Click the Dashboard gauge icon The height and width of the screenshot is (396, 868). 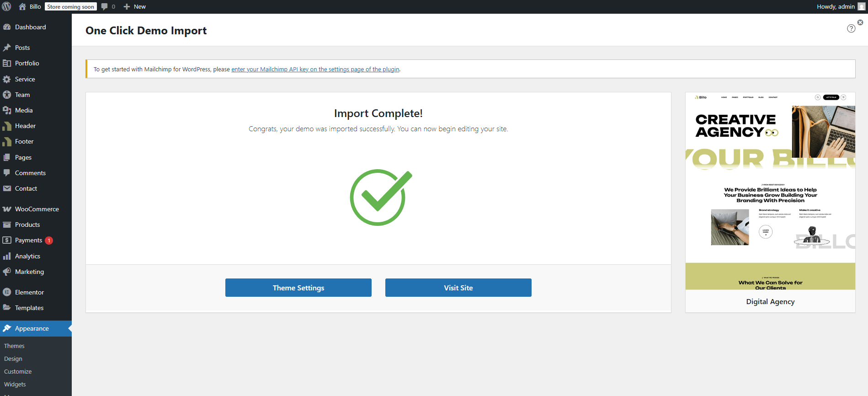(7, 27)
